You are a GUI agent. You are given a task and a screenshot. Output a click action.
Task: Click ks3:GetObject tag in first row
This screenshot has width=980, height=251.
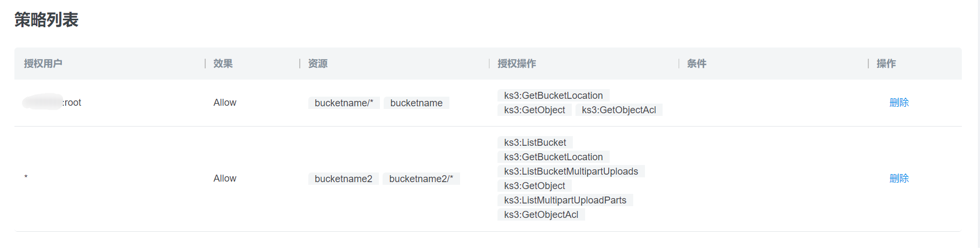coord(534,110)
